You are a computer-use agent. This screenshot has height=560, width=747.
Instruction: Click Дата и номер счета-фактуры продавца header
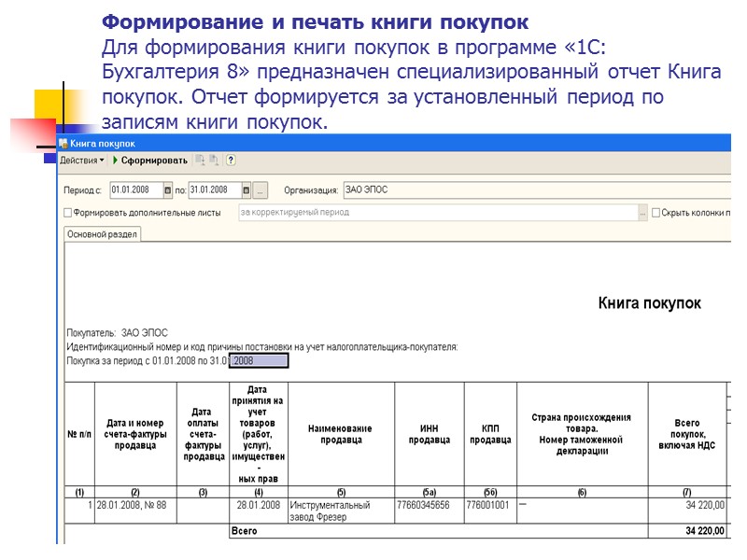point(135,434)
